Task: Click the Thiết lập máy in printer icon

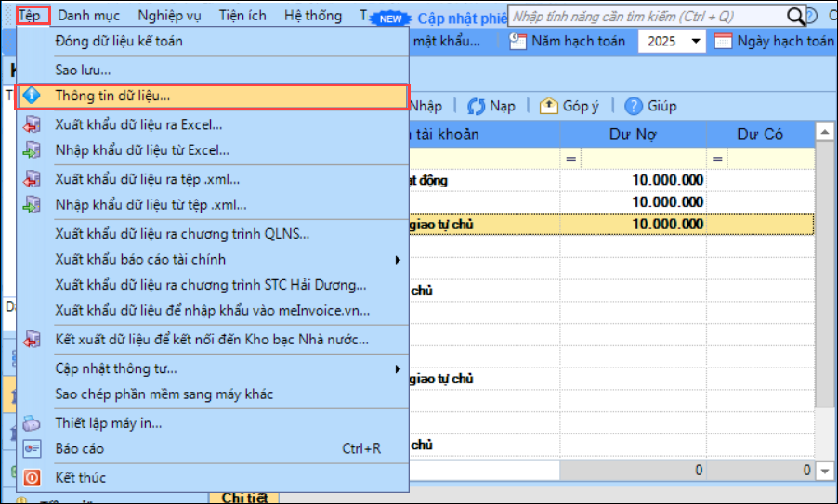Action: click(x=33, y=423)
